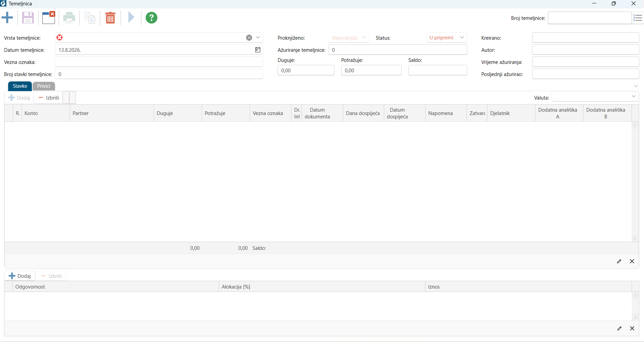Click the Napomena column header
Image resolution: width=644 pixels, height=342 pixels.
click(446, 113)
